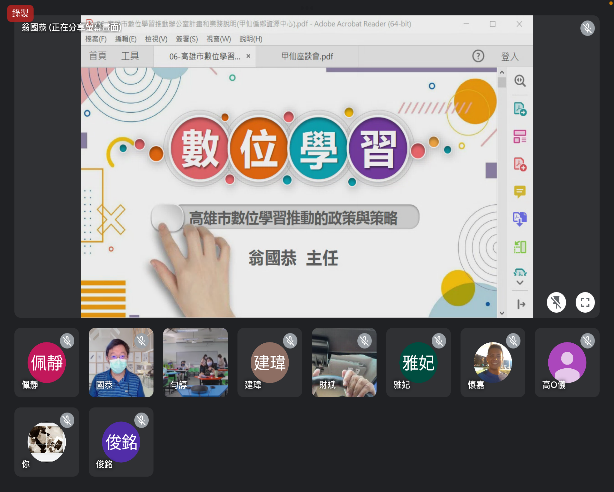Image resolution: width=614 pixels, height=492 pixels.
Task: Open the green Compress PDF tool icon
Action: pos(520,247)
